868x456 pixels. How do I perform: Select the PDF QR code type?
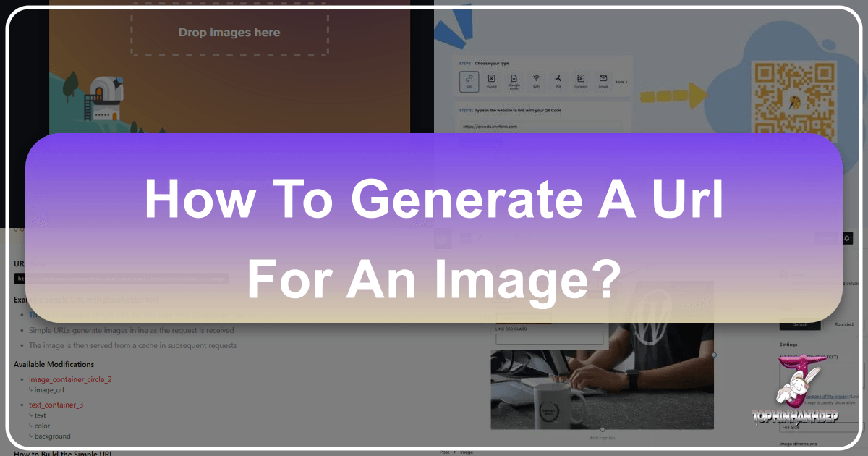point(558,81)
